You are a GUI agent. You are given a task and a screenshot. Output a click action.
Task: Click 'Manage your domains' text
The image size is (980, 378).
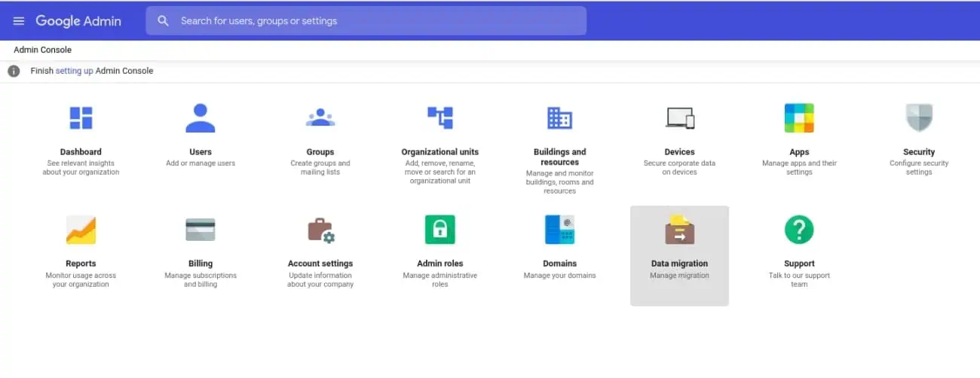click(x=559, y=276)
